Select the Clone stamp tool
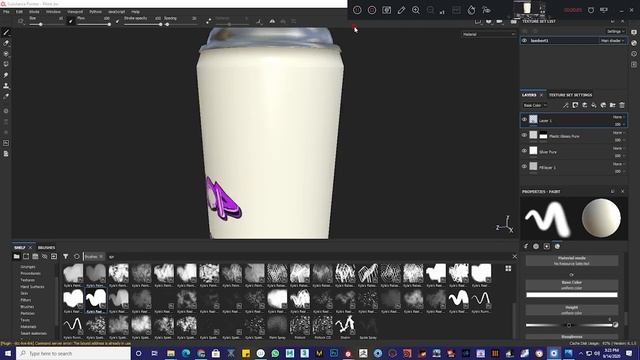Viewport: 640px width, 360px height. tap(6, 86)
